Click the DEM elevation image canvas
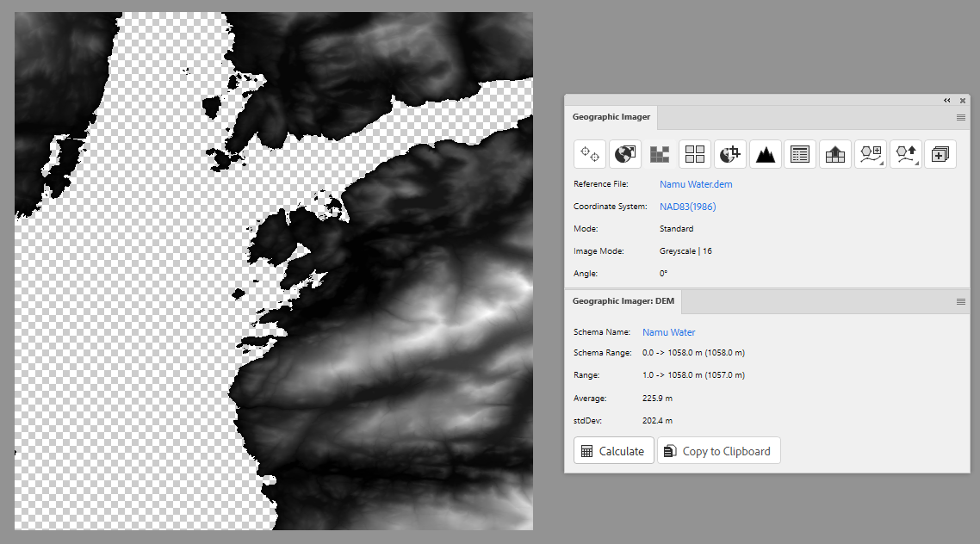The image size is (980, 544). pos(274,271)
